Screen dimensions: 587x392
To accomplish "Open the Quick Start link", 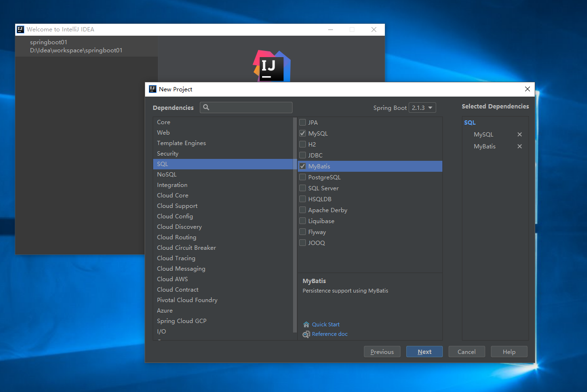I will [x=326, y=324].
